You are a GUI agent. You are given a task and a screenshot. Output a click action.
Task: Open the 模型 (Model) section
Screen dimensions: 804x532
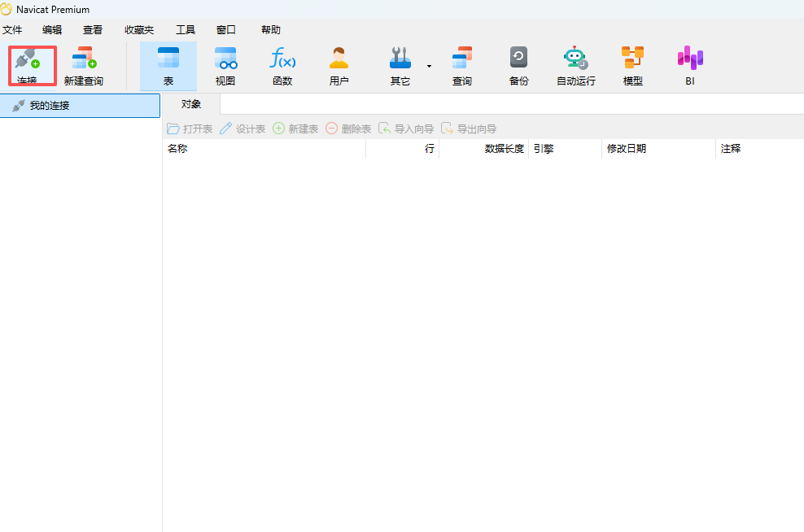coord(633,66)
